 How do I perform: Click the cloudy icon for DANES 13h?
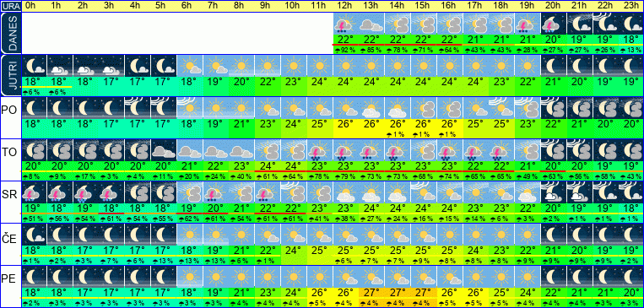click(371, 24)
